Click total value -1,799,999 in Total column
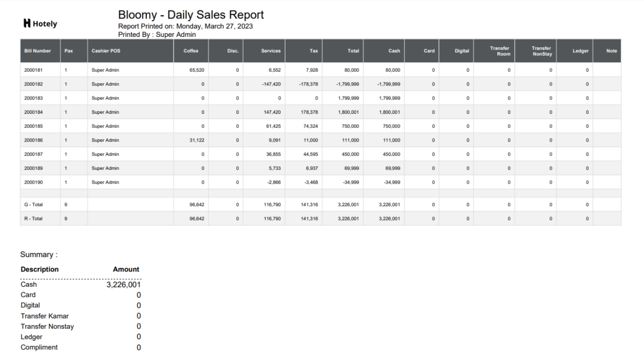 coord(348,84)
